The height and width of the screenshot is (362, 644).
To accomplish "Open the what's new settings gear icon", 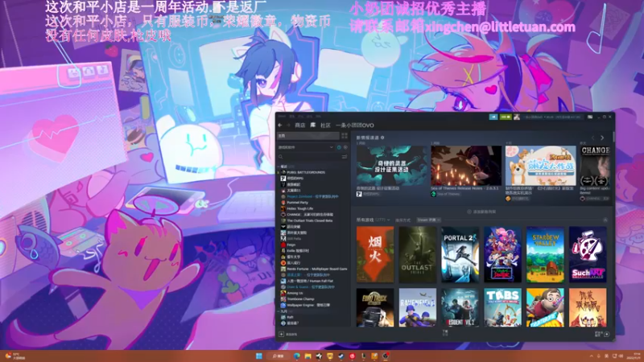I will click(382, 138).
